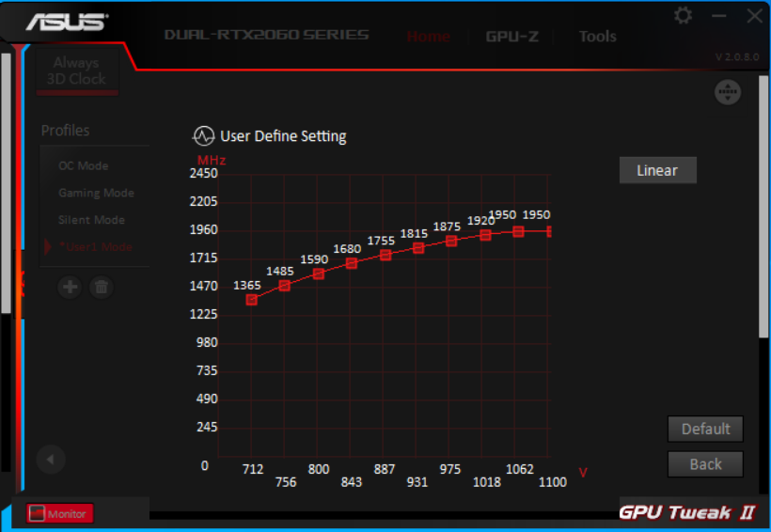Click the Default button
771x532 pixels.
(x=705, y=429)
